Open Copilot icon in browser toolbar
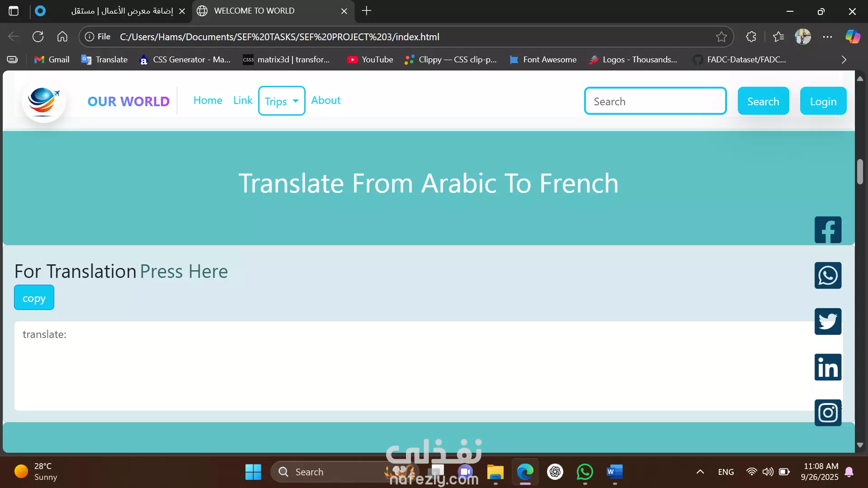 coord(853,37)
